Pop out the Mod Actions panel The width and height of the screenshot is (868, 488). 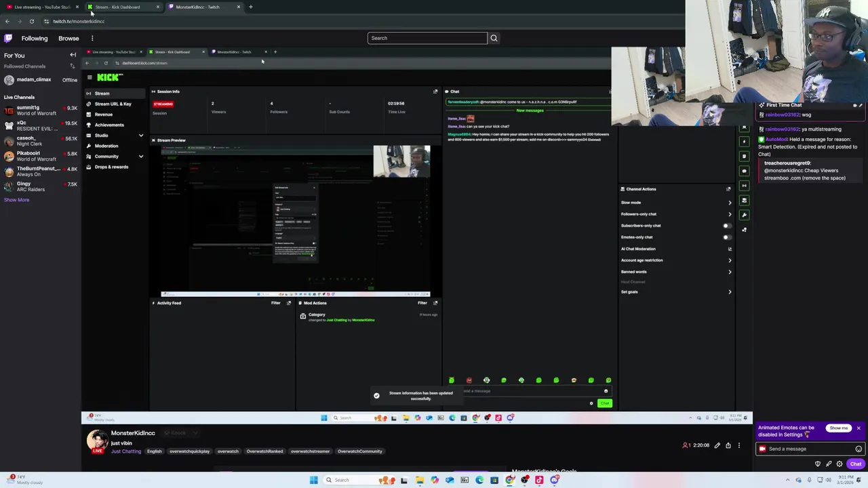tap(435, 303)
